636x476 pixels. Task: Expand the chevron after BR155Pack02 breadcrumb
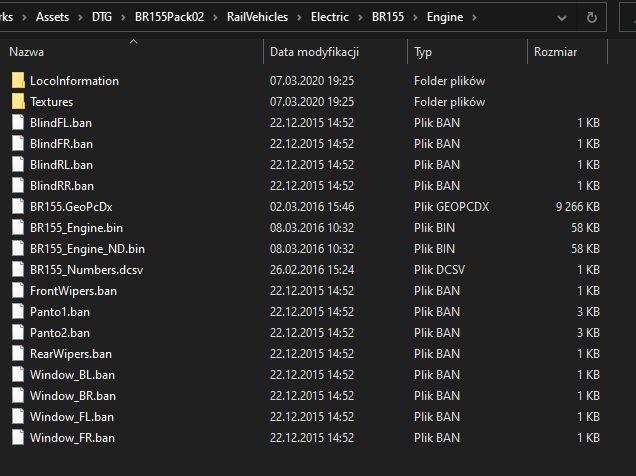point(216,17)
